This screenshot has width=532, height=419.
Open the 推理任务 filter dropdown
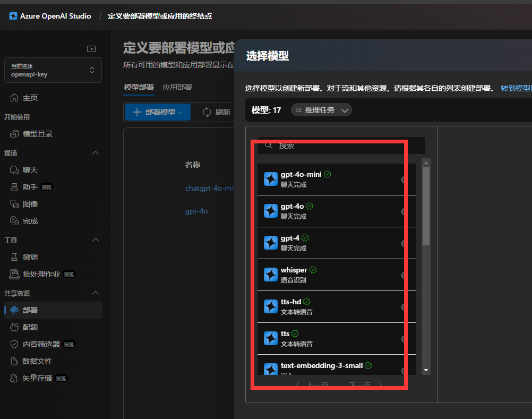pos(321,110)
